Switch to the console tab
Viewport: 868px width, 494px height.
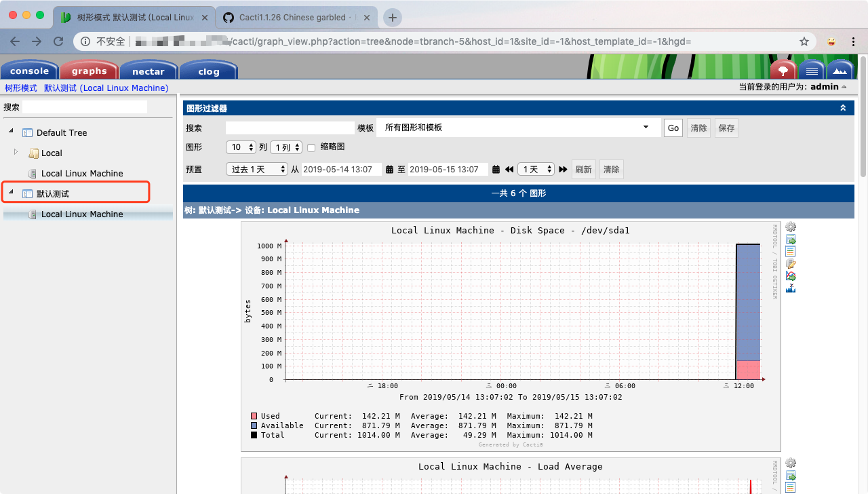[29, 70]
